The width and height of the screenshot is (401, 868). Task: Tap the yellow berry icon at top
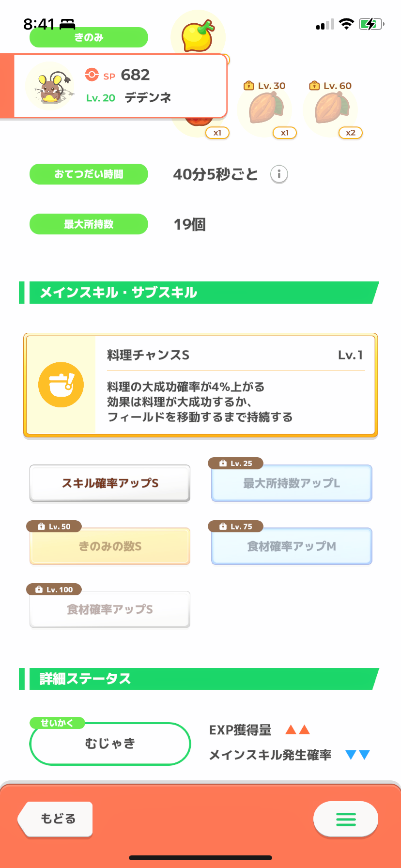click(198, 35)
